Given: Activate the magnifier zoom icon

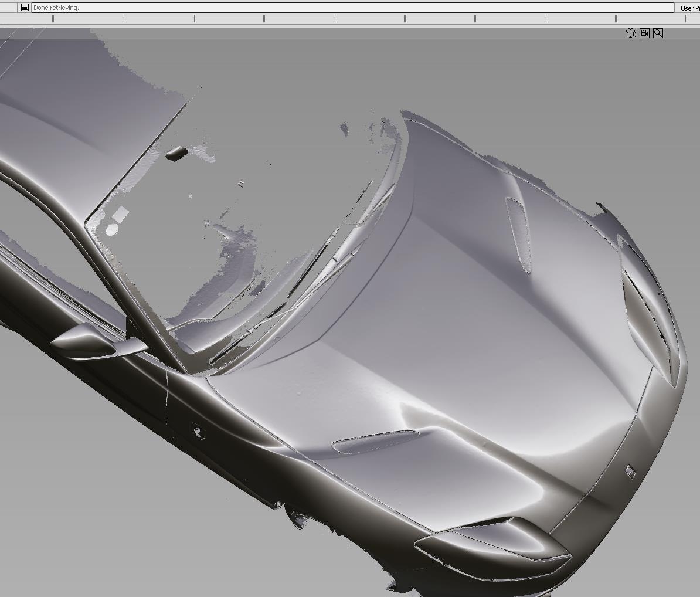Looking at the screenshot, I should (658, 33).
